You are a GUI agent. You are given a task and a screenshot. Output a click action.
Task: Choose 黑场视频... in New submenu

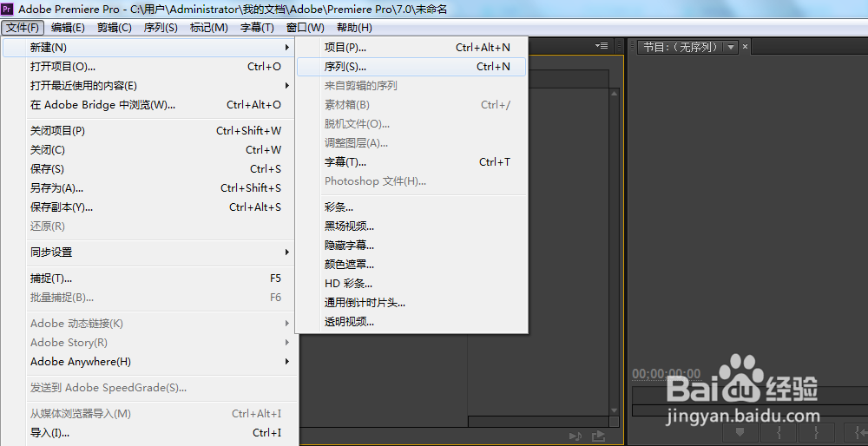point(411,226)
